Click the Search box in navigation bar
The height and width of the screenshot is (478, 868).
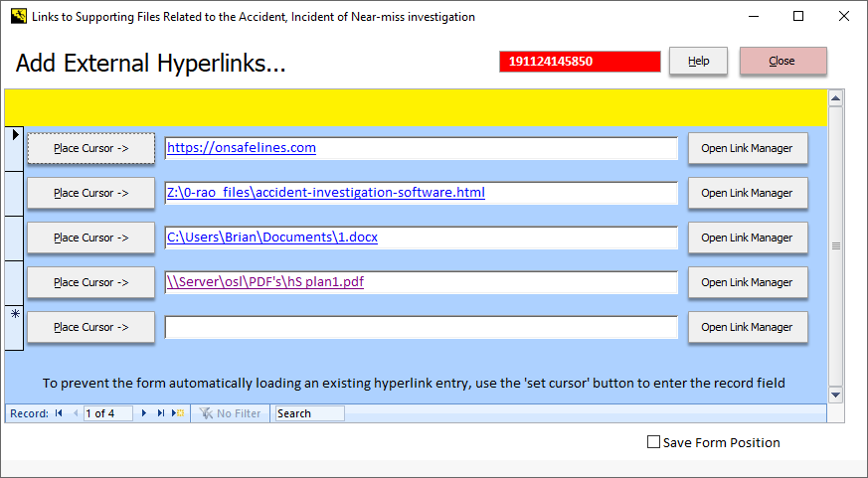(310, 413)
